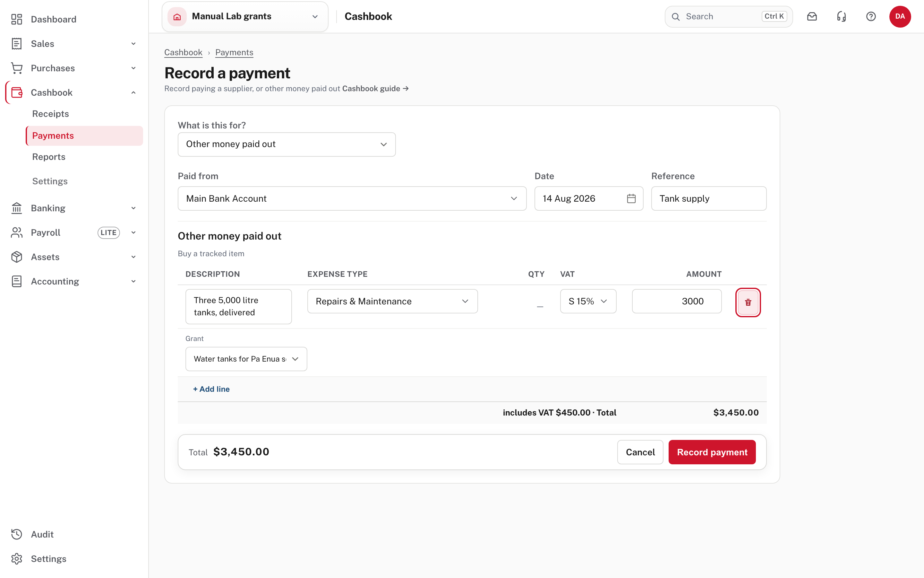924x578 pixels.
Task: Click the Accounting ledger icon
Action: 16,281
